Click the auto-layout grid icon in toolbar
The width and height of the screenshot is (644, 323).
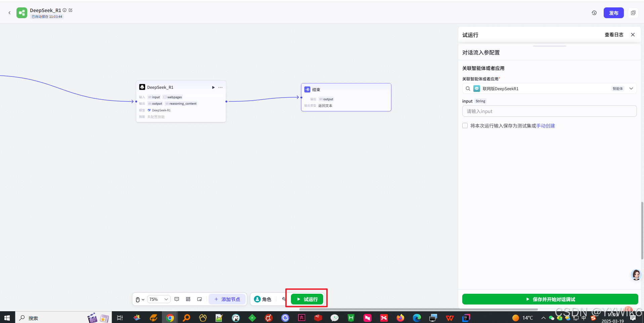point(188,299)
